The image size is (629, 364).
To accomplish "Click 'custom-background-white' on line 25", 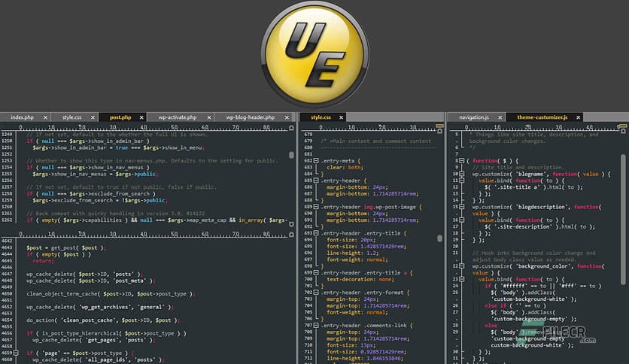I will (x=530, y=299).
